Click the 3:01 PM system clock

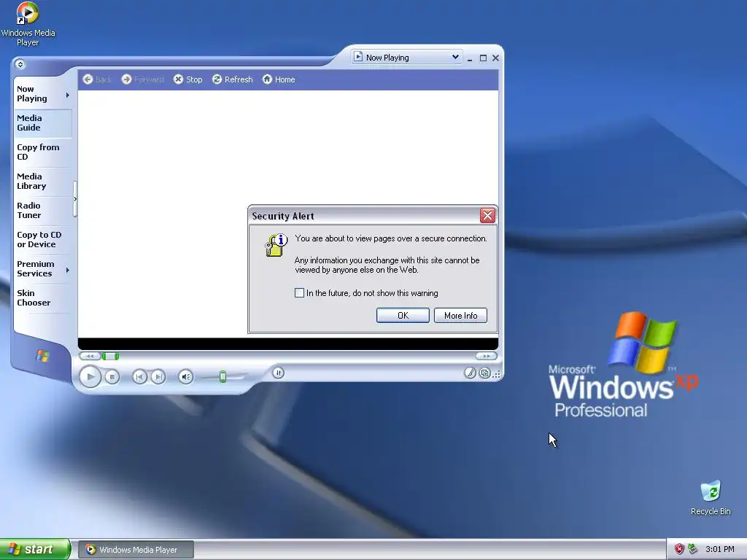(x=719, y=549)
